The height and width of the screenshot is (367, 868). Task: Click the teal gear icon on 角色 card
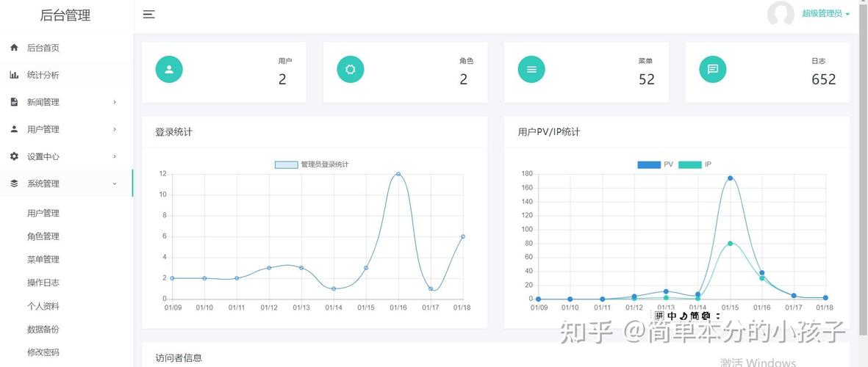coord(351,70)
